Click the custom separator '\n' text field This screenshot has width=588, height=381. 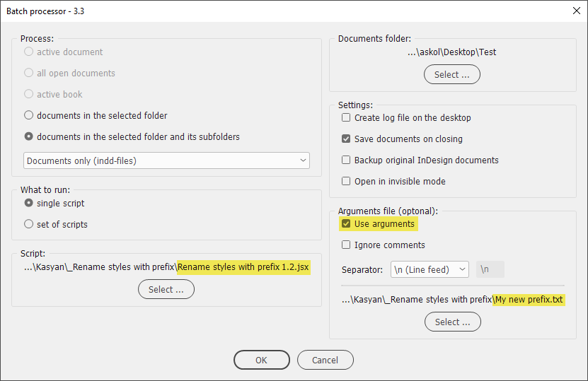tap(490, 269)
